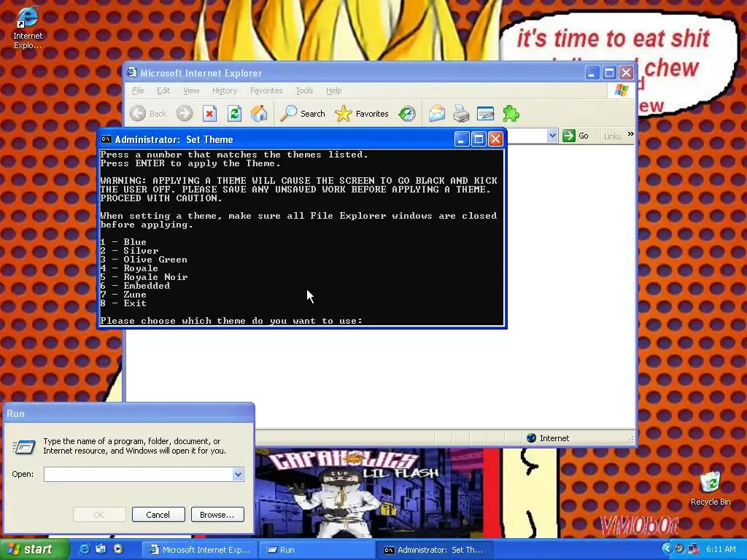Click the Start button
Viewport: 747px width, 560px height.
click(34, 550)
